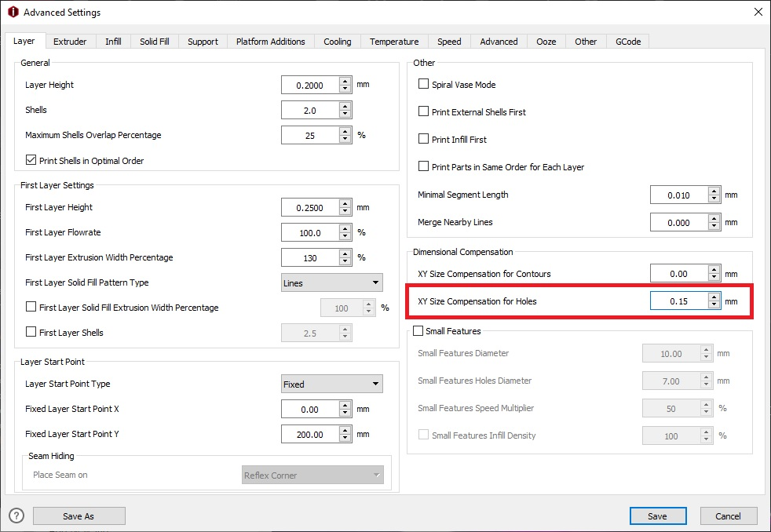Increase Merge Nearby Lines value
The width and height of the screenshot is (771, 532).
pyautogui.click(x=713, y=218)
